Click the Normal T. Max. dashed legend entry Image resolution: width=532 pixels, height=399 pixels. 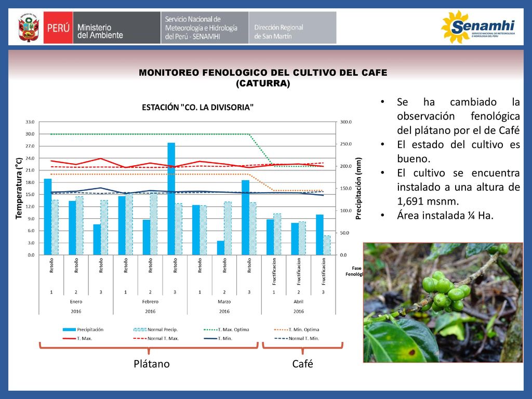156,338
